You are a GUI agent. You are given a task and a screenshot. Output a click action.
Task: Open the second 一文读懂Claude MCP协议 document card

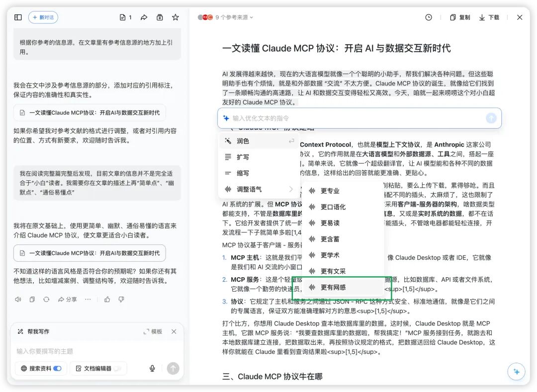pos(89,253)
